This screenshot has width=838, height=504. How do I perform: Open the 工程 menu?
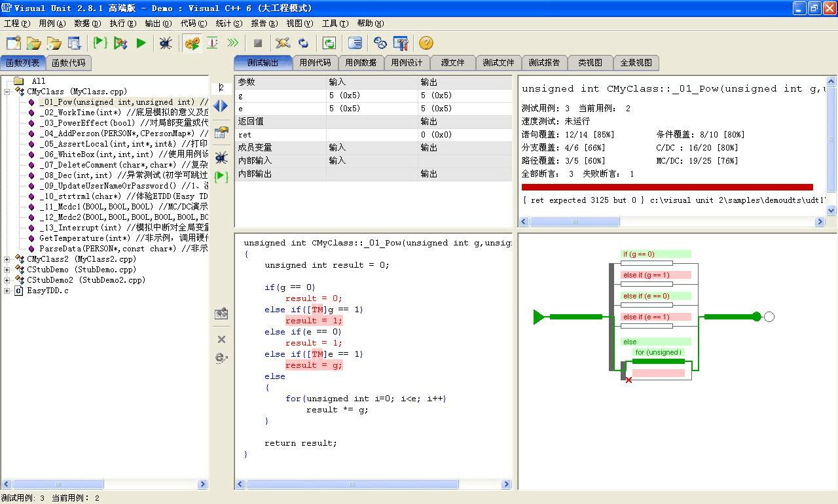click(x=17, y=23)
